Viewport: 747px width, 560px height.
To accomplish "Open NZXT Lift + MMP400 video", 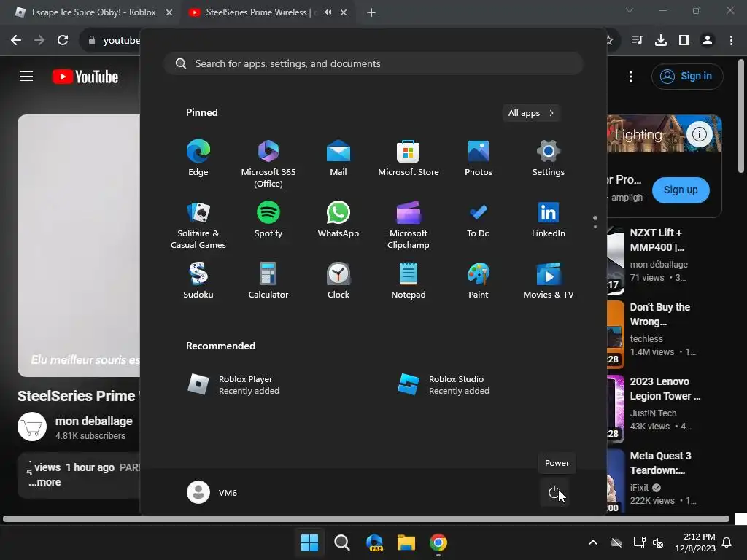I will pos(658,240).
